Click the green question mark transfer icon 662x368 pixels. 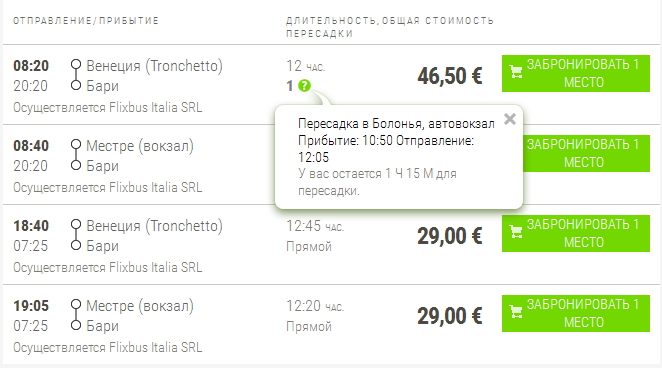[304, 86]
